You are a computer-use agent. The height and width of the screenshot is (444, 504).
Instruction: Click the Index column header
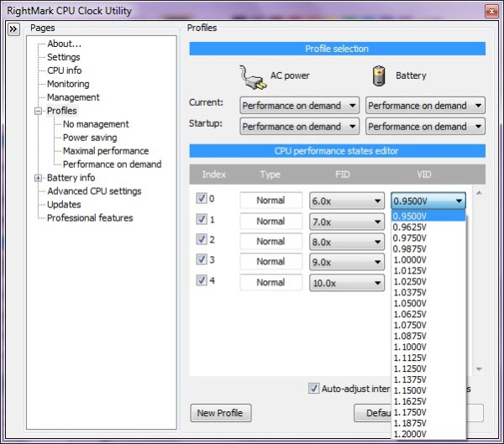[214, 175]
